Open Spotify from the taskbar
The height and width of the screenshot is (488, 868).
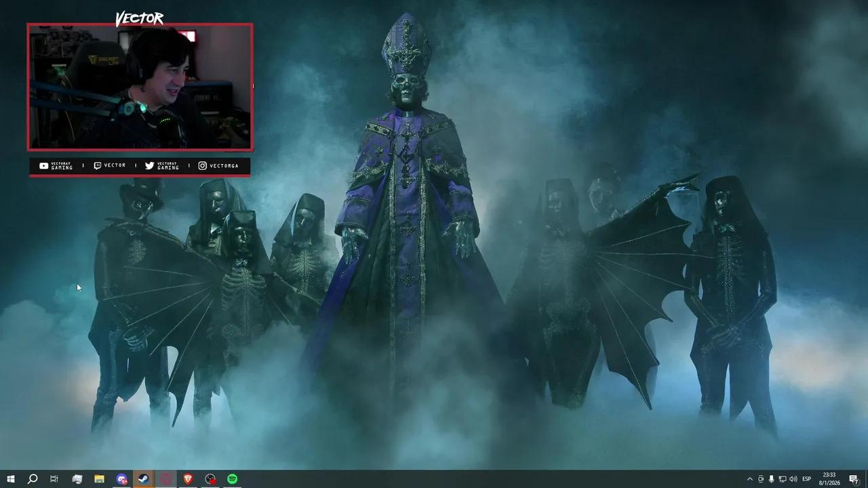click(x=232, y=479)
